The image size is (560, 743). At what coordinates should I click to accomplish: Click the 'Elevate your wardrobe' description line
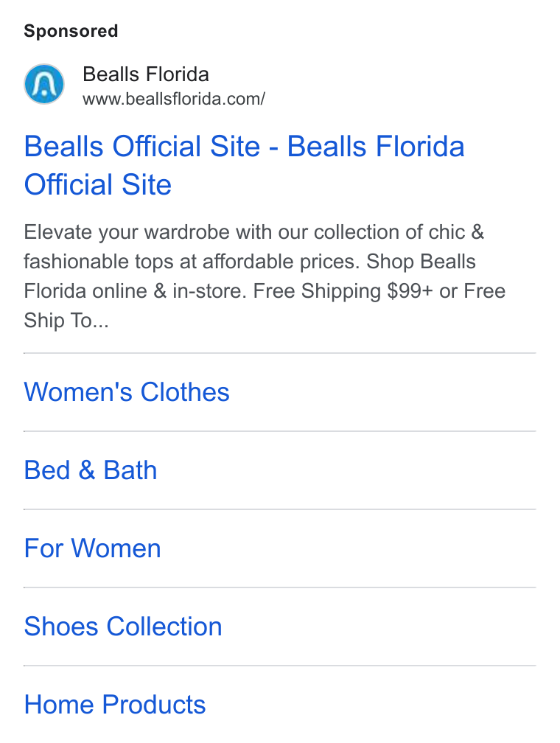254,232
